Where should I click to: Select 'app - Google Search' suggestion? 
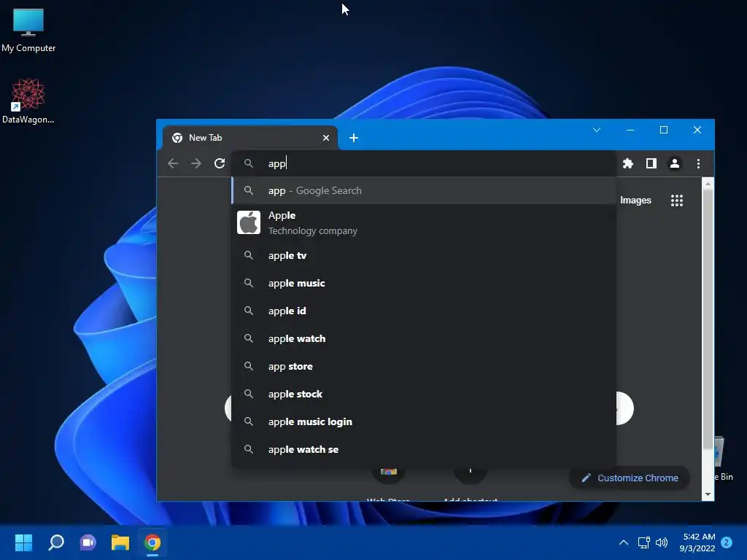[424, 190]
